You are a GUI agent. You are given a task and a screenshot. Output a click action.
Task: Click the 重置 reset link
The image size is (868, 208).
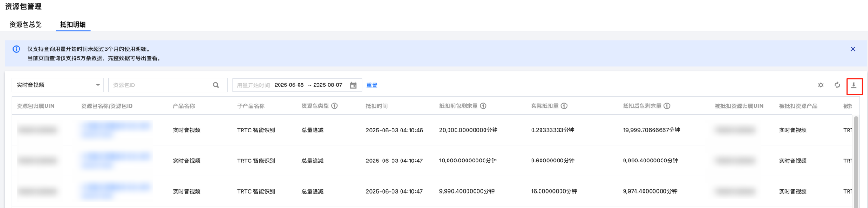coord(372,85)
